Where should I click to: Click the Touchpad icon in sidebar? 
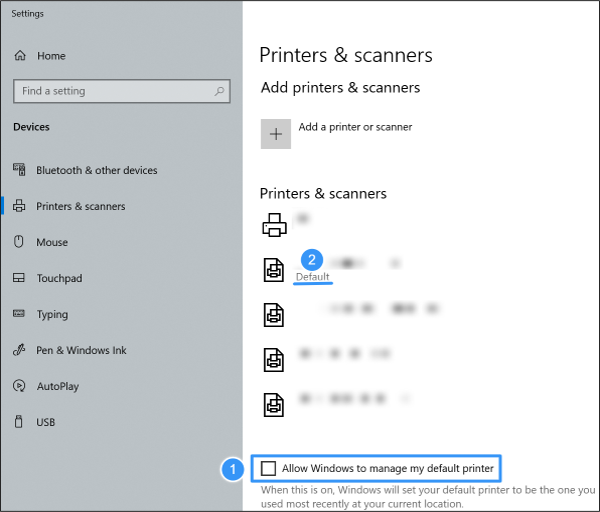point(18,278)
